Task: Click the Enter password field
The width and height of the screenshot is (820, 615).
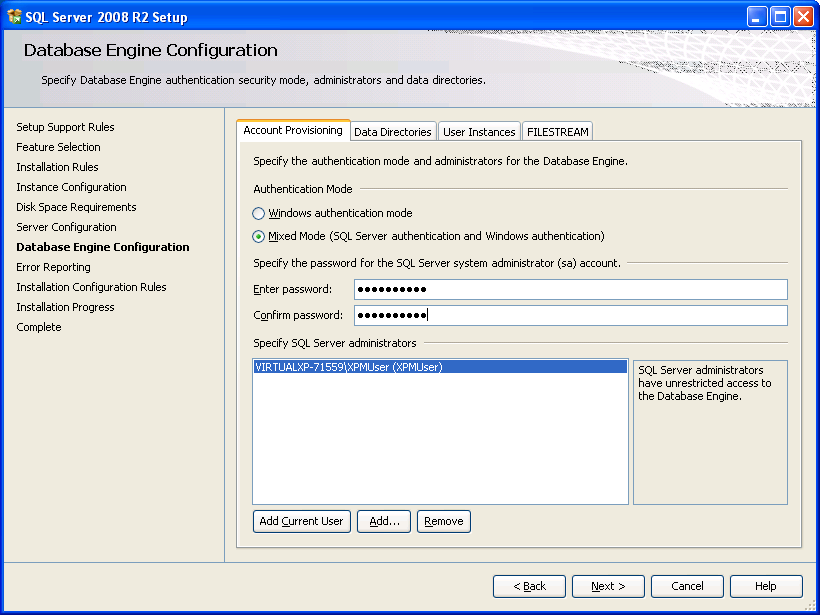Action: (570, 290)
